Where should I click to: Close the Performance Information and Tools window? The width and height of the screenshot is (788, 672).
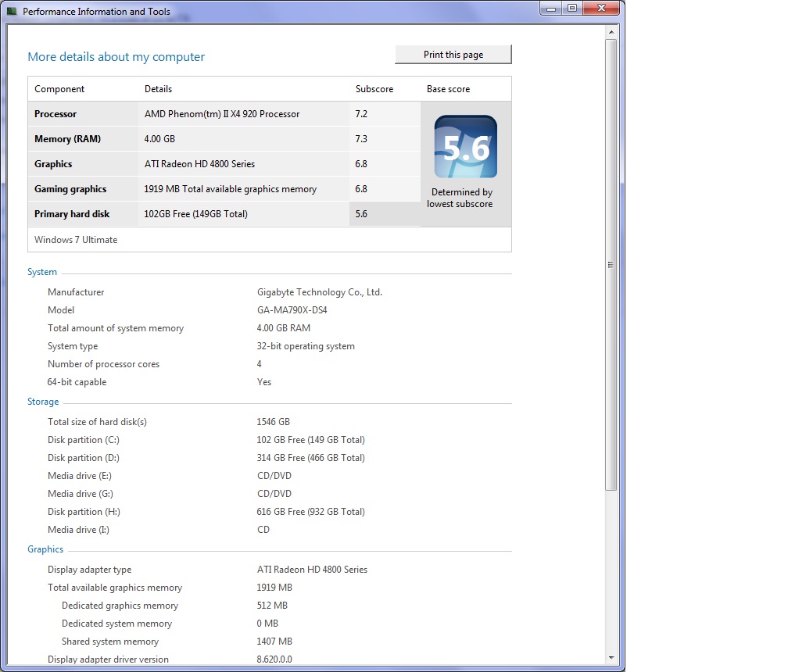coord(601,8)
